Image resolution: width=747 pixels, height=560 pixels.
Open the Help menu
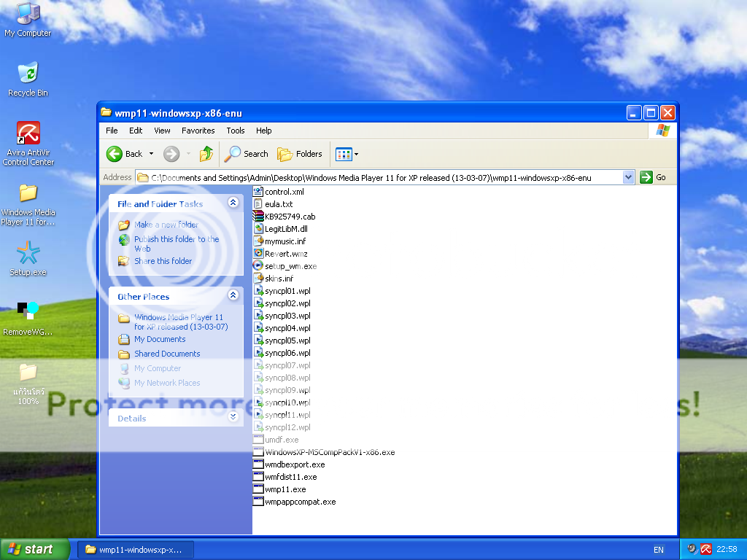coord(263,131)
